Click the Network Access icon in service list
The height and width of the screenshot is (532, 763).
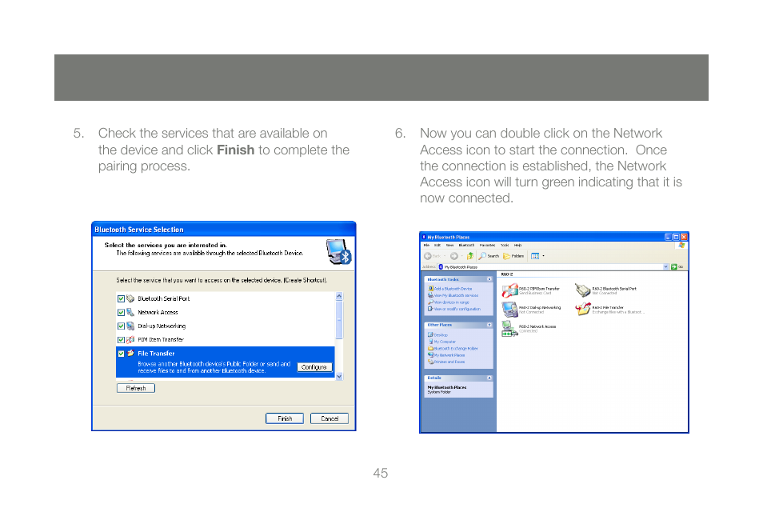point(130,313)
